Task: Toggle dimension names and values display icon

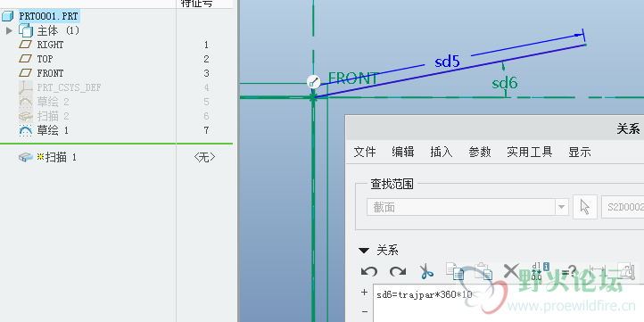Action: click(541, 271)
